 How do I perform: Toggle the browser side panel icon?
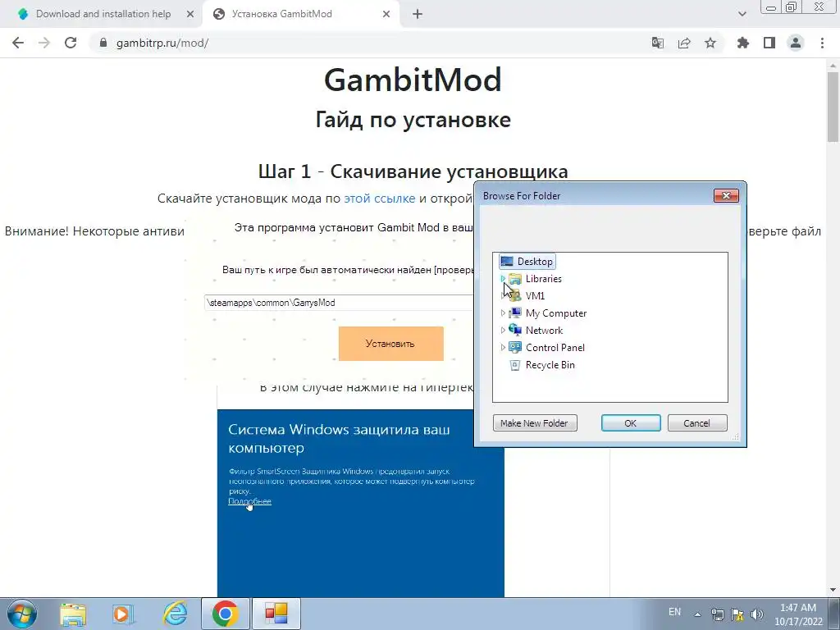click(x=769, y=43)
